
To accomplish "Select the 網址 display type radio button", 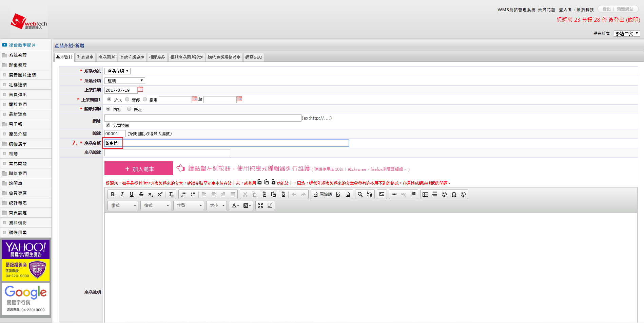I will pyautogui.click(x=129, y=109).
